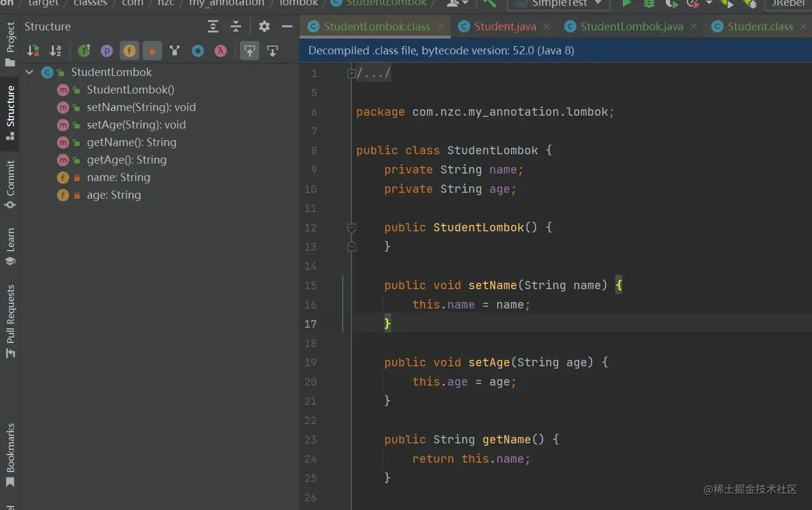The height and width of the screenshot is (510, 812).
Task: Select name: String field in Structure
Action: click(x=119, y=177)
